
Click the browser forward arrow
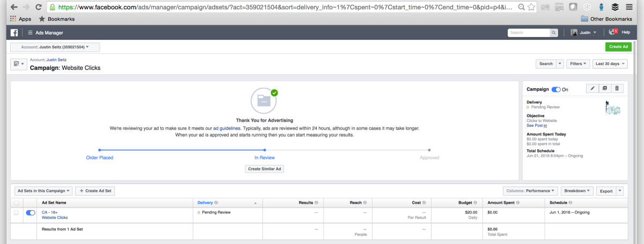pyautogui.click(x=26, y=8)
